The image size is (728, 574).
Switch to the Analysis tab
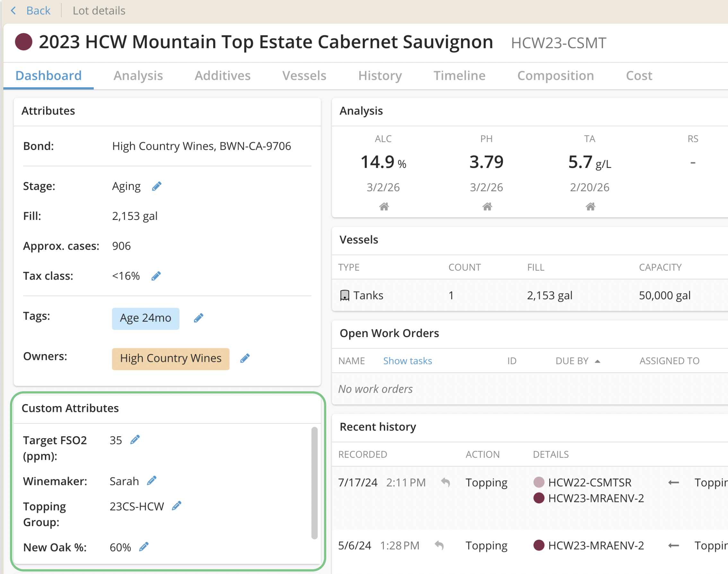[x=138, y=76]
